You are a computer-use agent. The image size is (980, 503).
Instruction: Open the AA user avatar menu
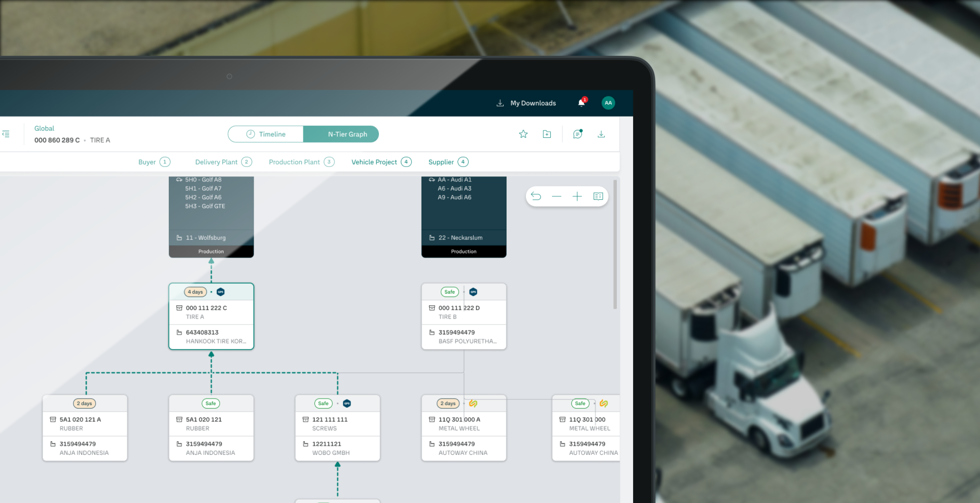click(x=608, y=103)
